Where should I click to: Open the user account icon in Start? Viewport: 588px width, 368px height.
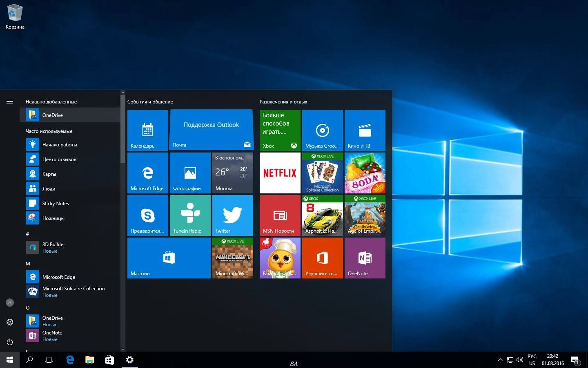10,303
